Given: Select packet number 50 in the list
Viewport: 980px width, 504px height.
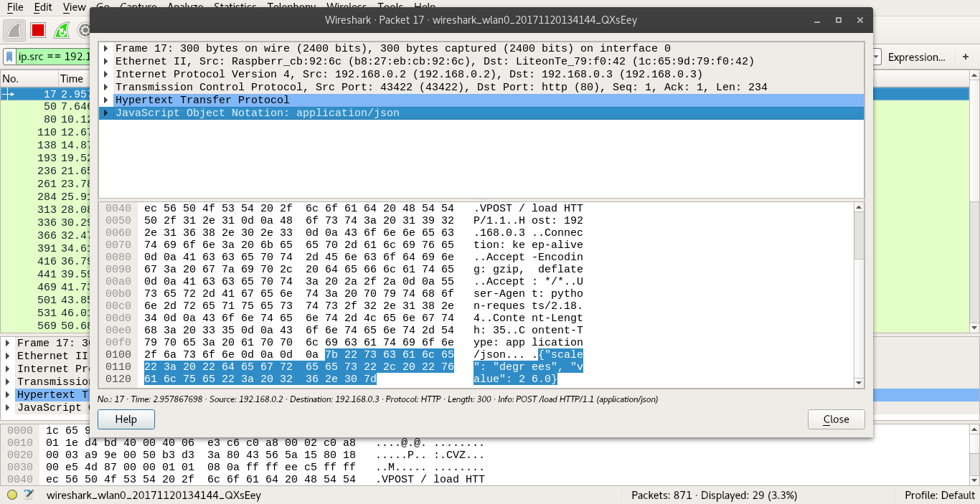Looking at the screenshot, I should tap(46, 107).
